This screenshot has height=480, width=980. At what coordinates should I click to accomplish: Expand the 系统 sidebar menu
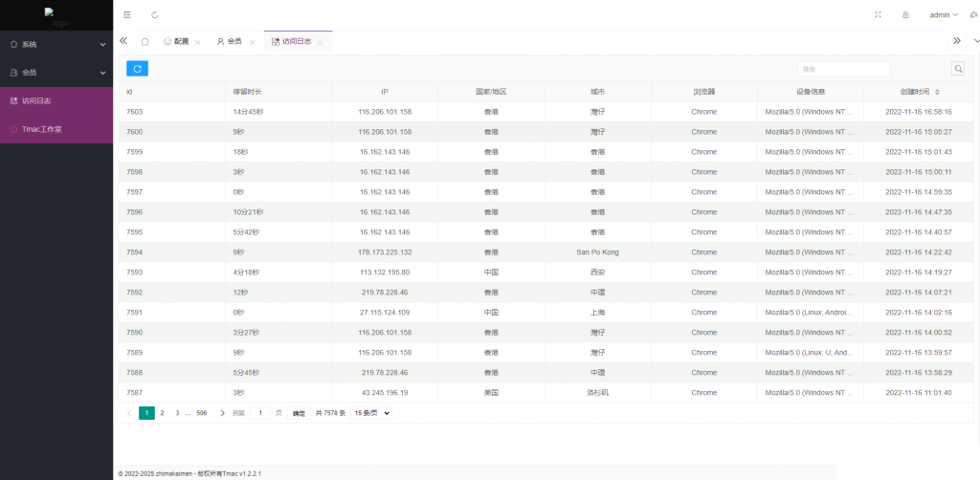point(56,44)
